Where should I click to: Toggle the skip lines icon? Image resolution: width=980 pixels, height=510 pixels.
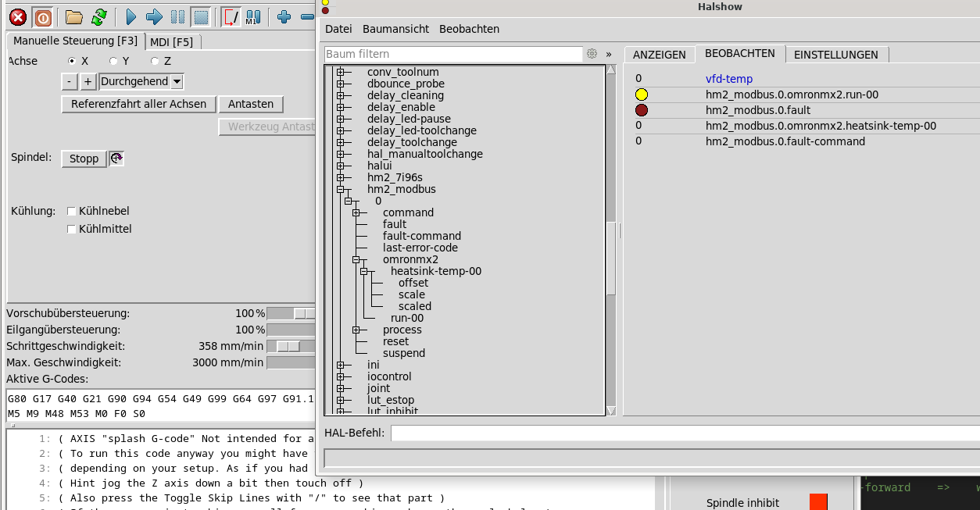click(x=231, y=16)
